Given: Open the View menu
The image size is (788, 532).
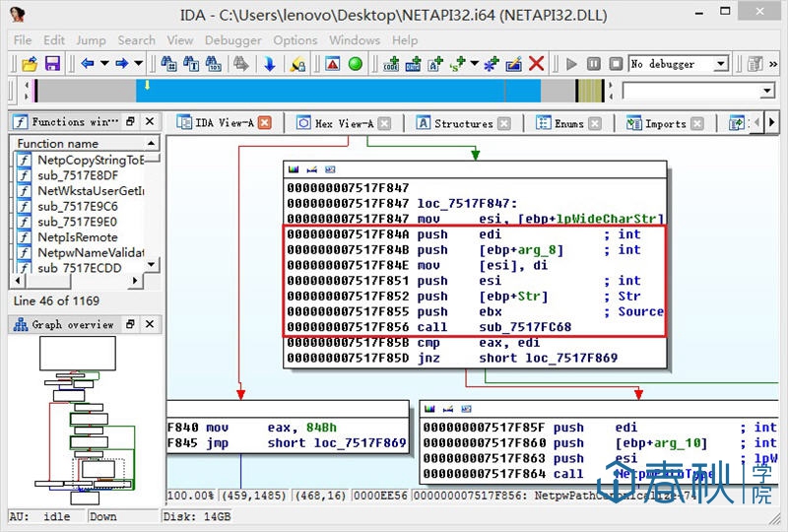Looking at the screenshot, I should pos(180,40).
